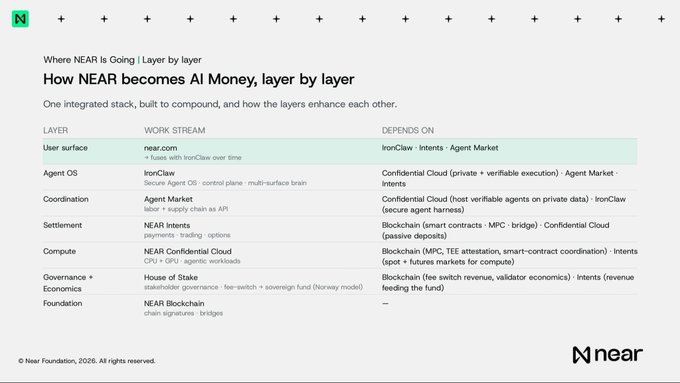The height and width of the screenshot is (383, 680).
Task: Click the dash in Foundation's Depends On cell
Action: 385,303
